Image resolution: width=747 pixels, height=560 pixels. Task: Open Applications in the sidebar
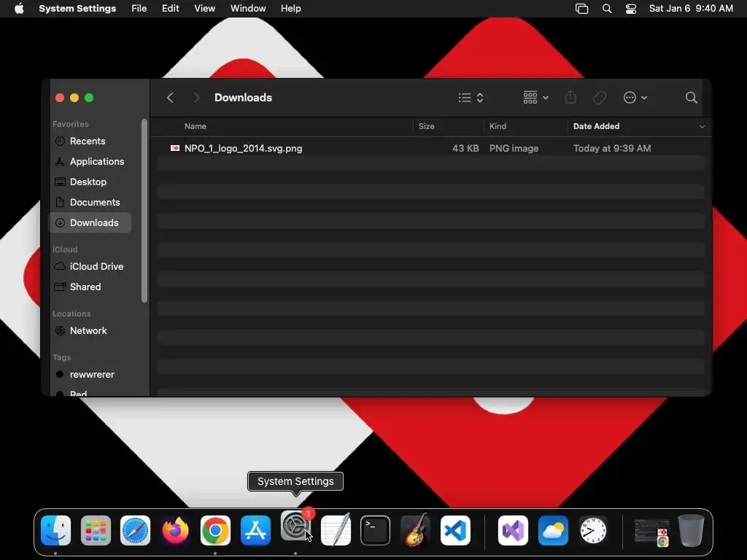90,161
